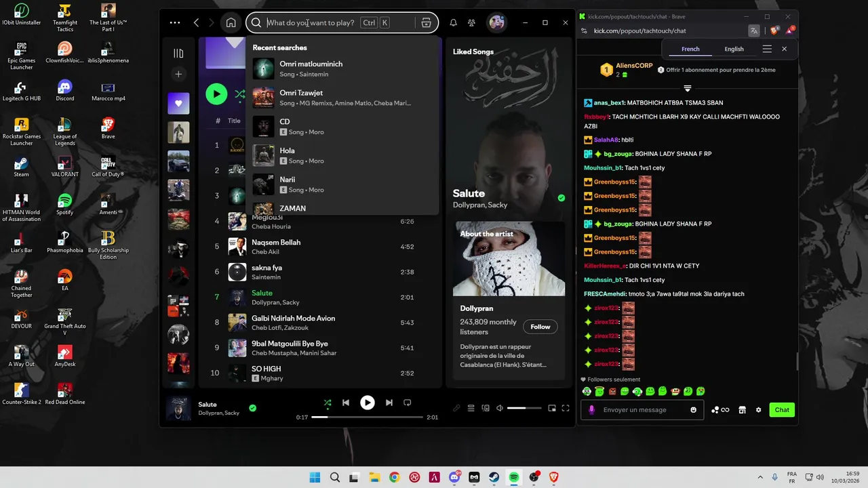
Task: Open the emoji picker in Kick chat input
Action: click(693, 409)
